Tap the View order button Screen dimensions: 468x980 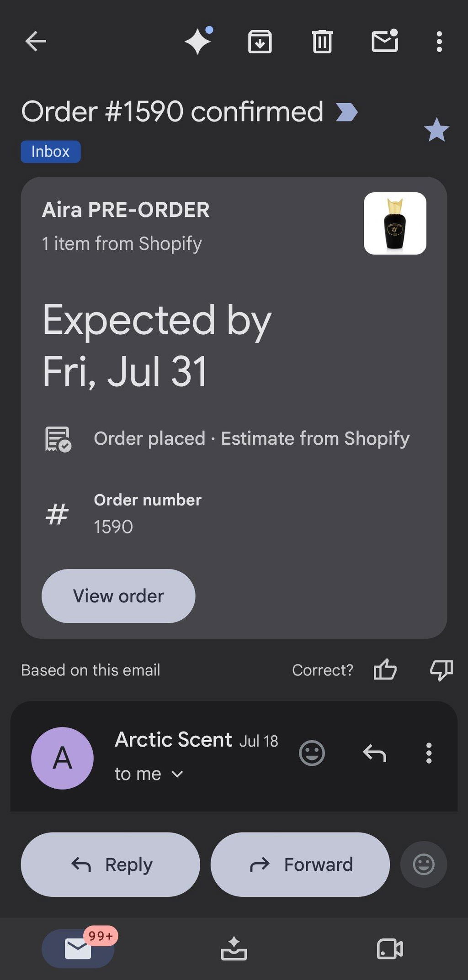(x=118, y=596)
